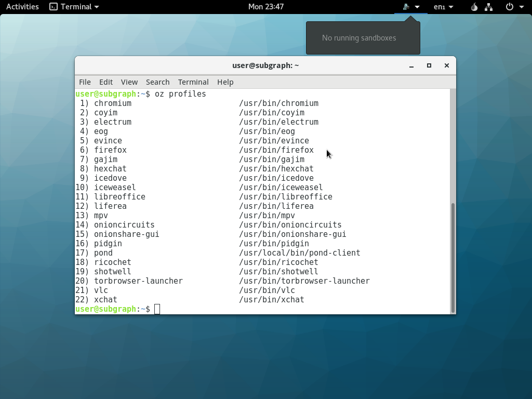This screenshot has width=532, height=399.
Task: Click the 'pond' profile name
Action: pos(103,253)
